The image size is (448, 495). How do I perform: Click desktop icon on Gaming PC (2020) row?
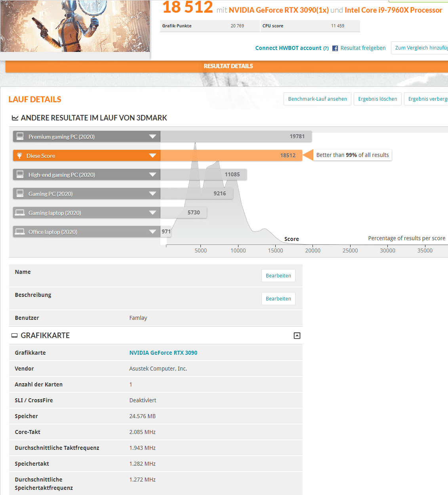click(20, 193)
